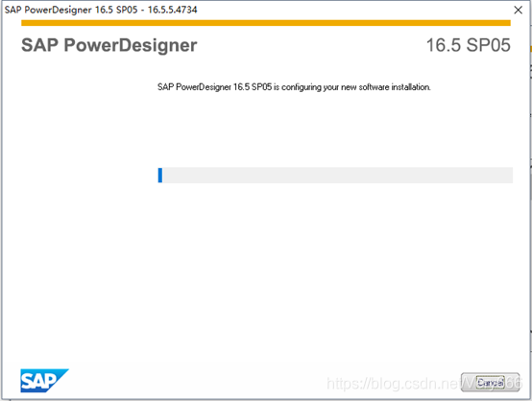Screen dimensions: 532x401
Task: Click the "SAP PowerDesigner" heading
Action: [x=109, y=45]
